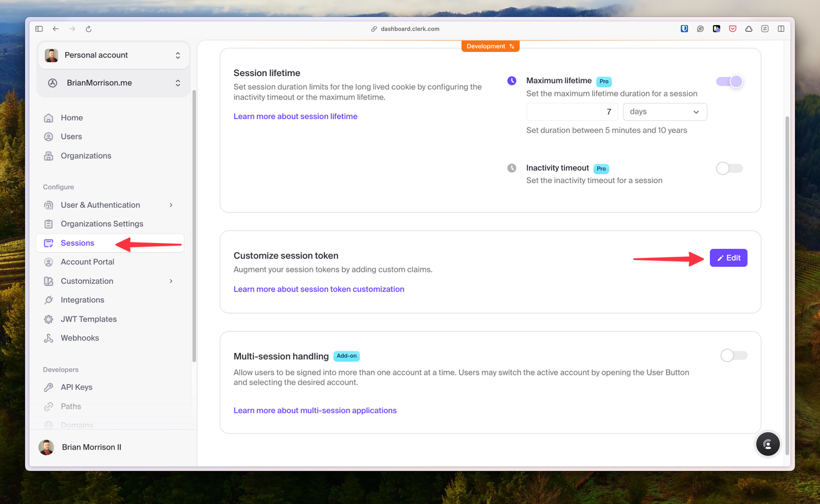Click the Bitwarden extension icon
Image resolution: width=820 pixels, height=504 pixels.
[x=684, y=29]
